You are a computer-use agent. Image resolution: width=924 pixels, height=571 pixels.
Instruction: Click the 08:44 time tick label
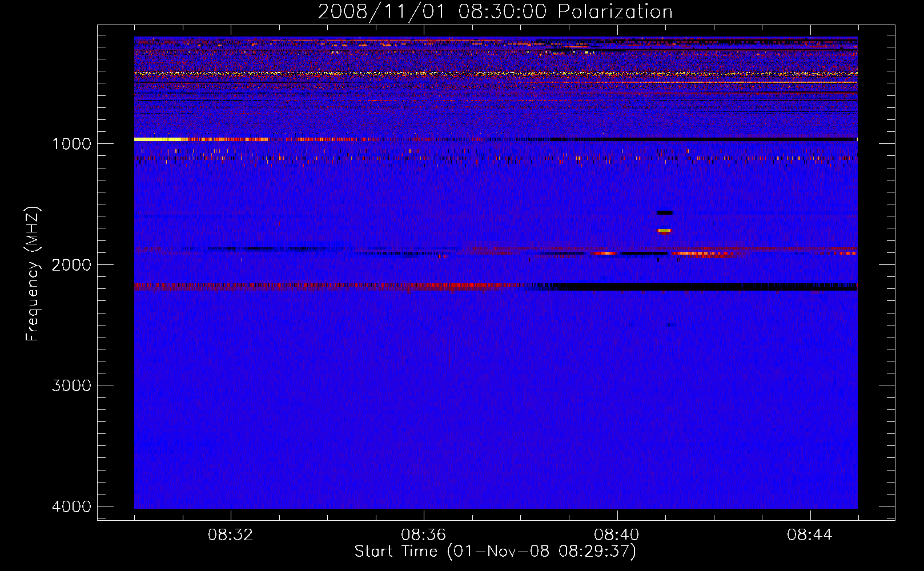810,535
